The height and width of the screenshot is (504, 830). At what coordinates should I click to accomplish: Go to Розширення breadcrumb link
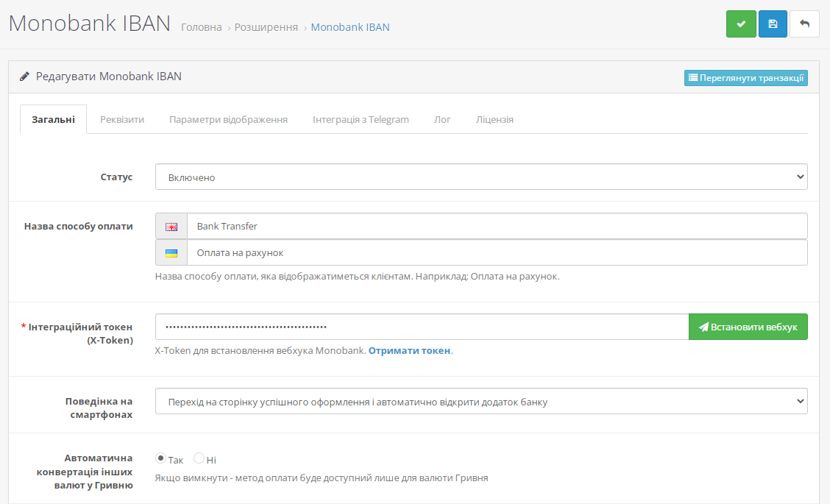point(266,27)
